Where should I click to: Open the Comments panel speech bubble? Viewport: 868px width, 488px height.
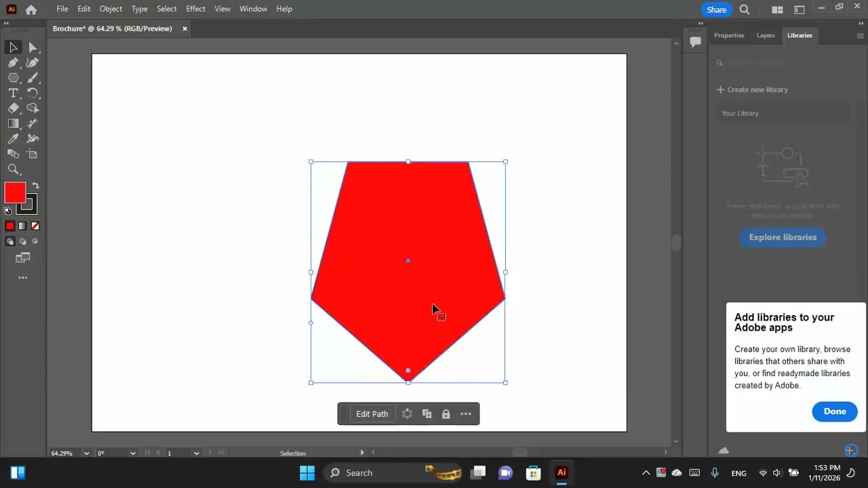point(695,42)
